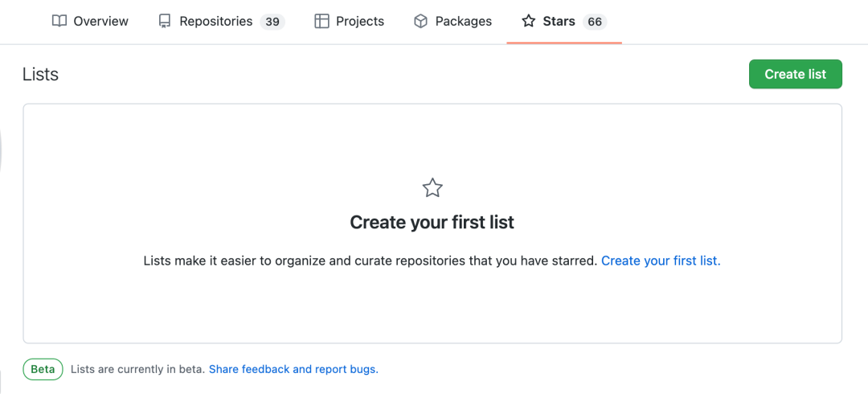Click the green Beta label badge
The image size is (868, 394).
pyautogui.click(x=43, y=370)
